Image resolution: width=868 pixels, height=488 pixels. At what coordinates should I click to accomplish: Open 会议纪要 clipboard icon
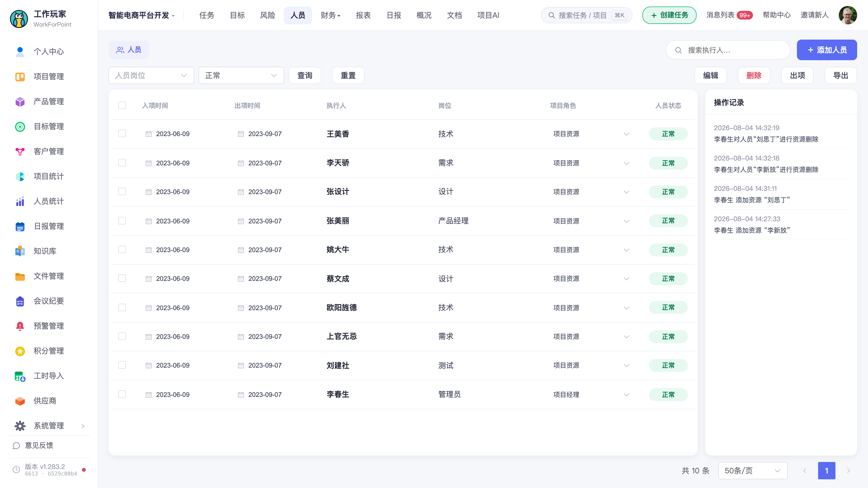20,301
